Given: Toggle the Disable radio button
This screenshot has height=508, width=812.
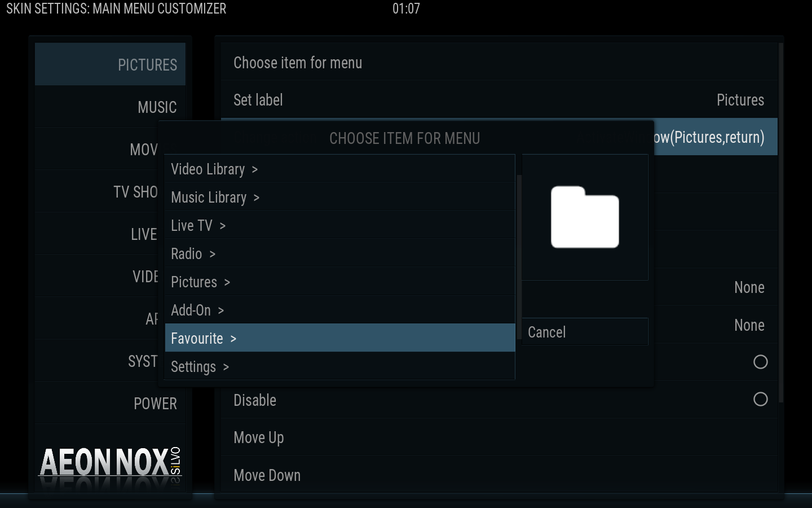Looking at the screenshot, I should [x=760, y=400].
